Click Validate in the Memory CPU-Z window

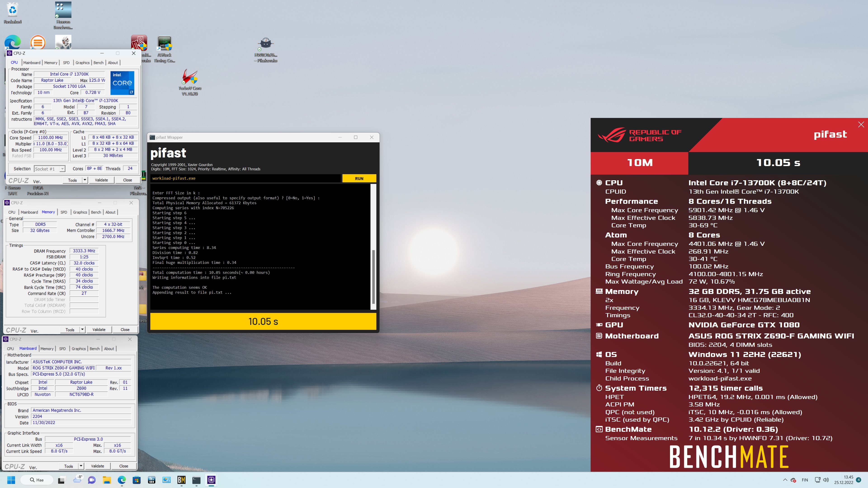point(99,330)
